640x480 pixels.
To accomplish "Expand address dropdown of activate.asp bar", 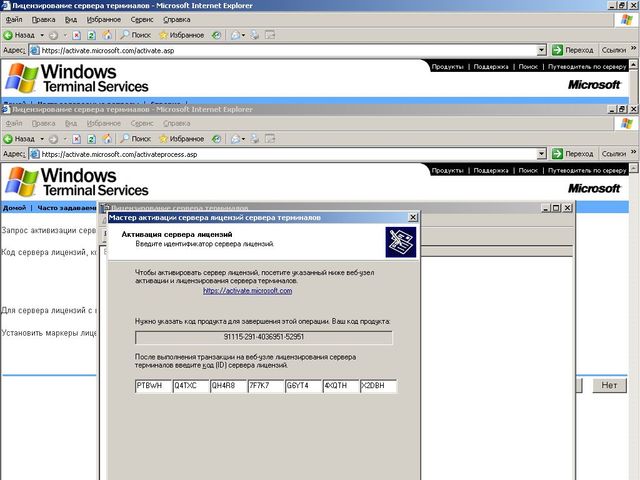I will click(x=542, y=50).
